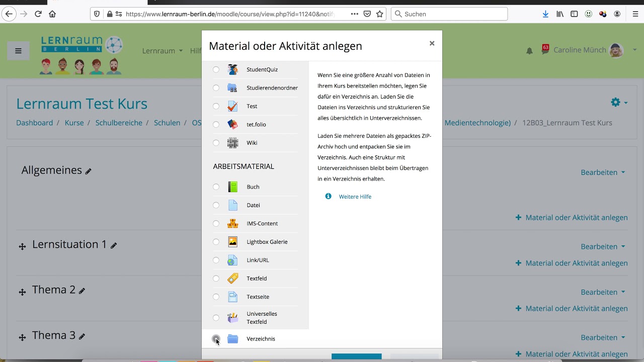This screenshot has height=362, width=644.
Task: Open Bearbeiten dropdown for Thema 2
Action: click(x=603, y=292)
